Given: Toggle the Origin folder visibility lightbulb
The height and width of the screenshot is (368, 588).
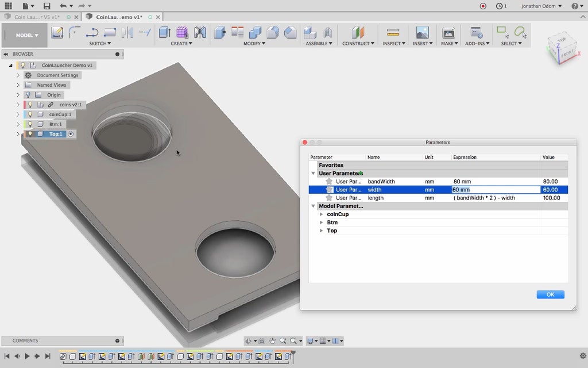Looking at the screenshot, I should pos(28,95).
